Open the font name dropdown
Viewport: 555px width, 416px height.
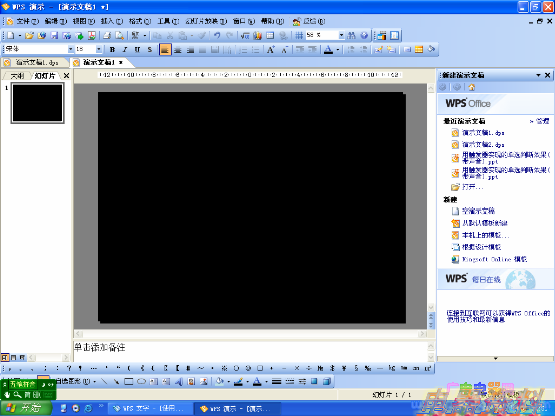click(x=70, y=49)
